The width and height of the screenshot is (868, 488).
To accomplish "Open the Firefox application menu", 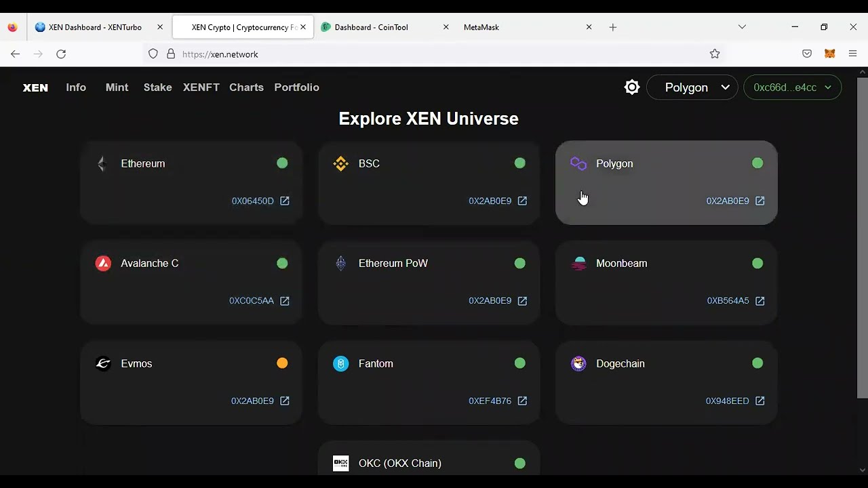I will [x=853, y=54].
